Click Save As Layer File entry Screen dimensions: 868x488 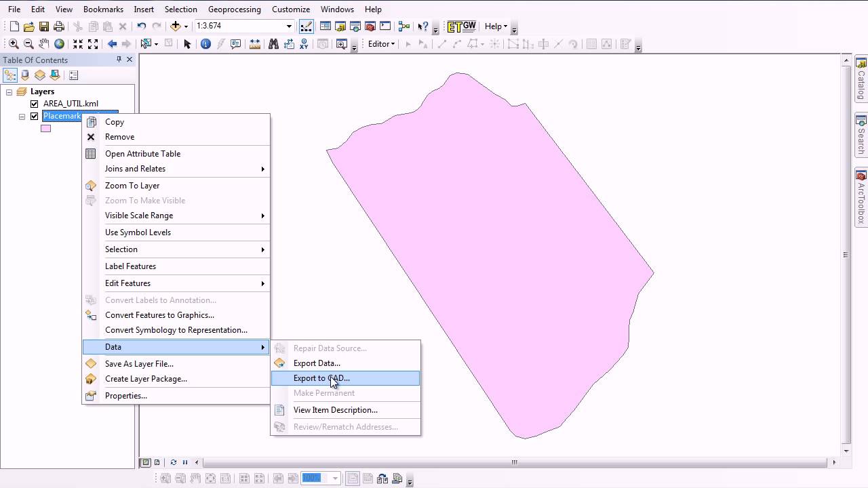176,364
